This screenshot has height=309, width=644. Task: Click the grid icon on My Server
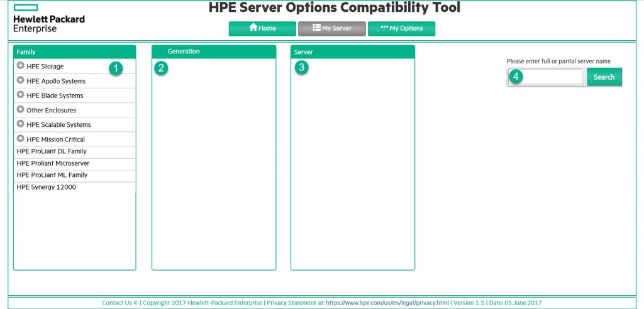pyautogui.click(x=316, y=28)
